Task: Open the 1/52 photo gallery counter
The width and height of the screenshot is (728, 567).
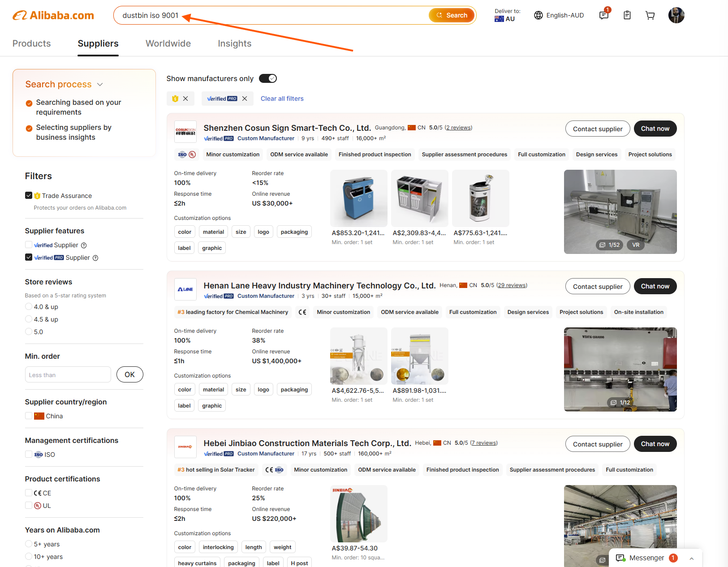Action: [x=610, y=245]
